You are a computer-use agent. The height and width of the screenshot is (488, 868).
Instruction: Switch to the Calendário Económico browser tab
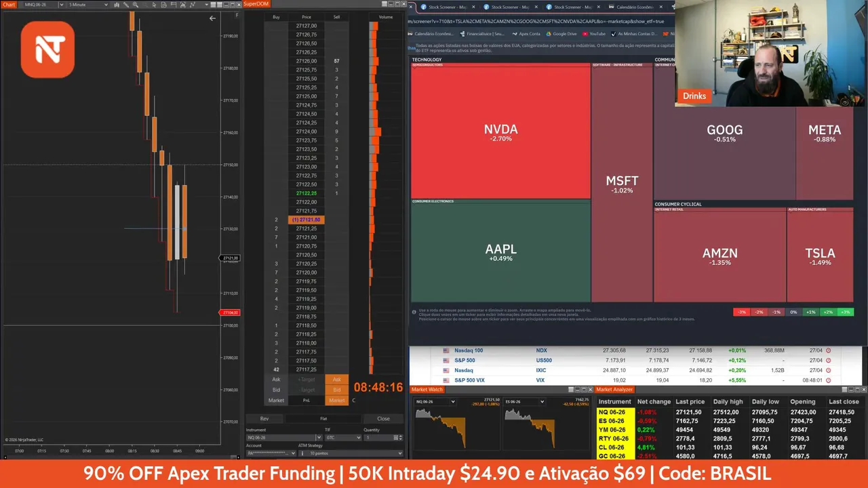pos(634,7)
